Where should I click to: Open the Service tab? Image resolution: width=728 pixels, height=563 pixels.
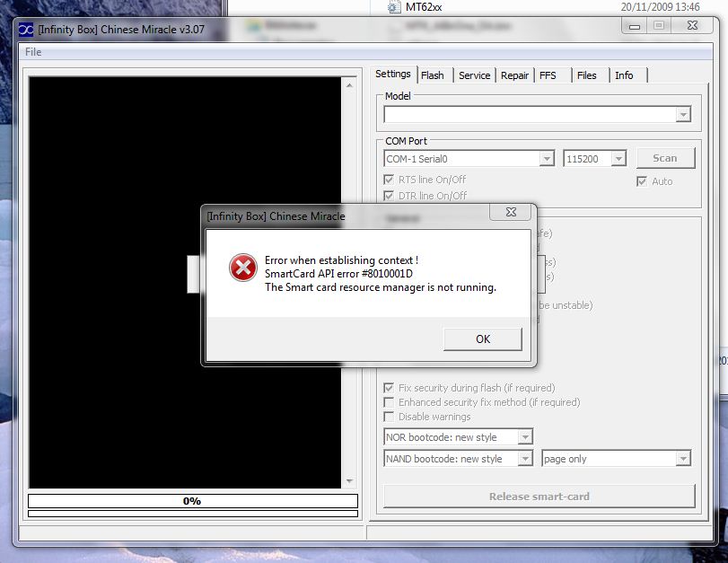tap(474, 75)
